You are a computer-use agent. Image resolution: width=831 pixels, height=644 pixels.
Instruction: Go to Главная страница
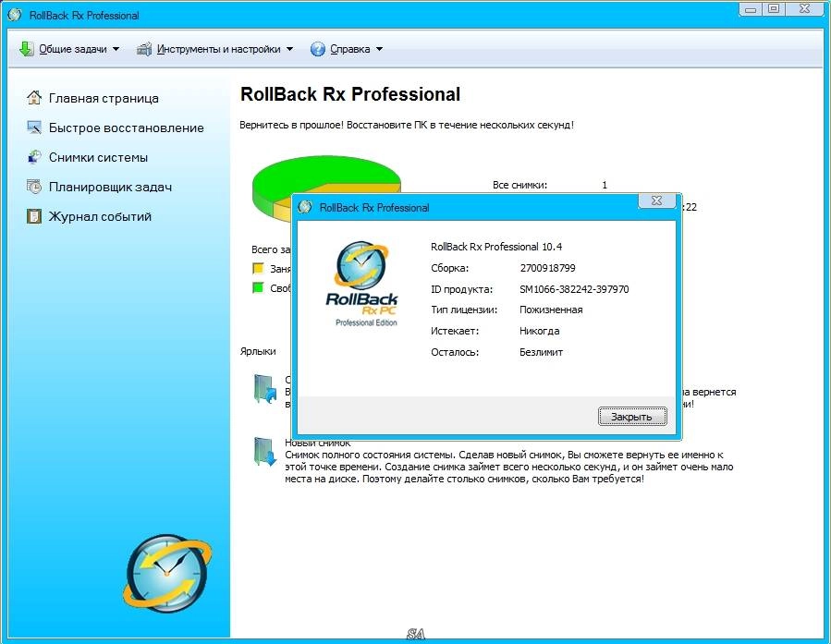point(104,98)
